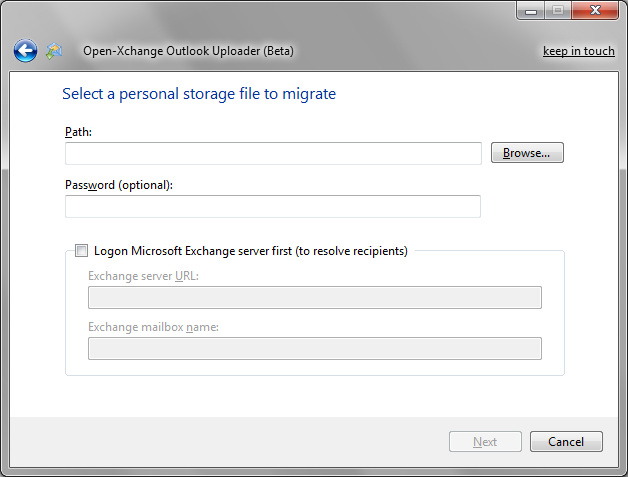This screenshot has height=477, width=628.
Task: Click the Exchange mailbox name field
Action: pos(315,348)
